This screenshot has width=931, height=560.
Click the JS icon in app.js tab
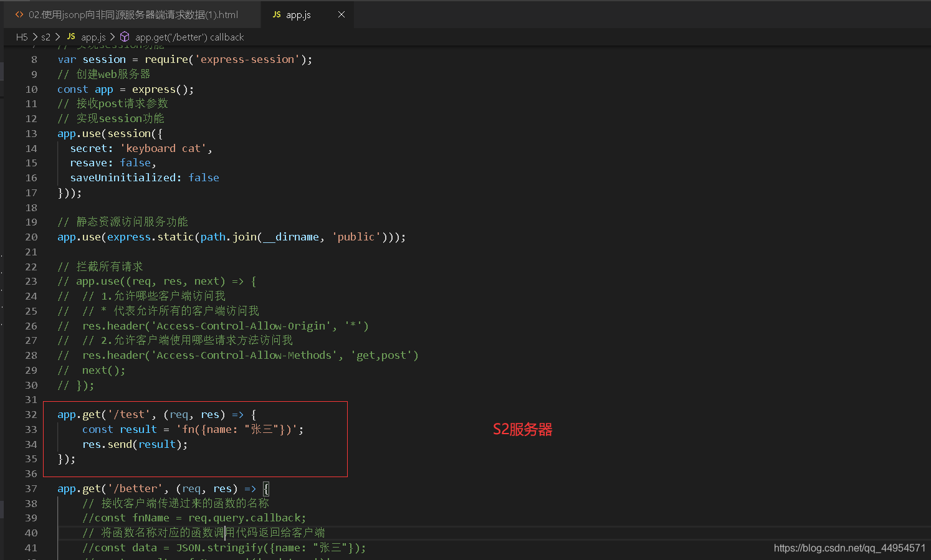tap(277, 14)
